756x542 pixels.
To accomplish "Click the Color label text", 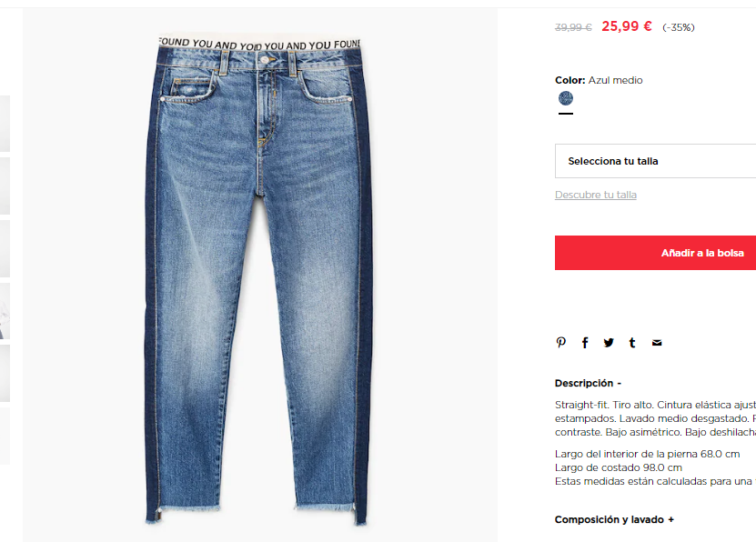I will (x=570, y=80).
